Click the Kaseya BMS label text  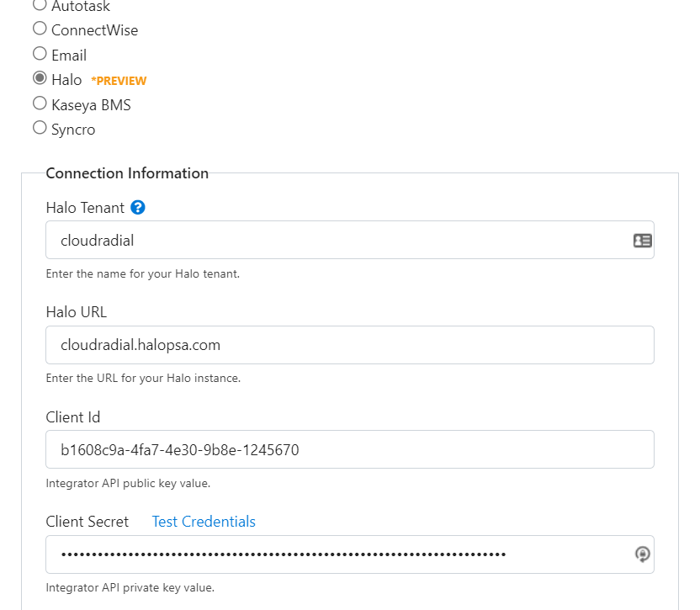click(91, 105)
